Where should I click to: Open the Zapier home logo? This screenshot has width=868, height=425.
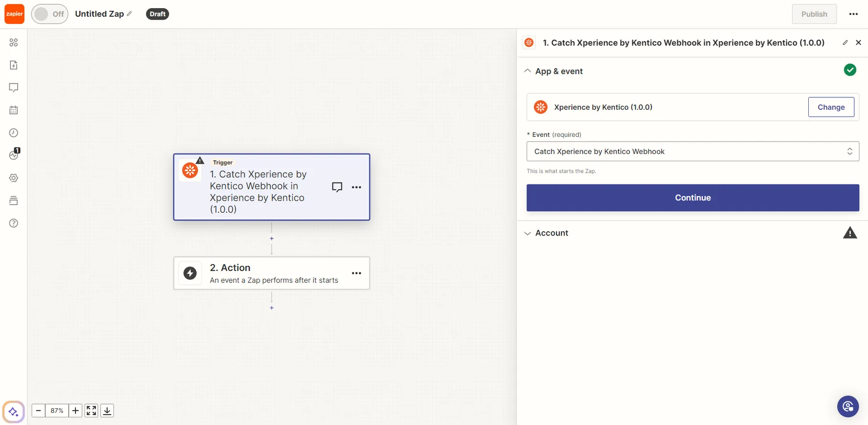tap(14, 14)
